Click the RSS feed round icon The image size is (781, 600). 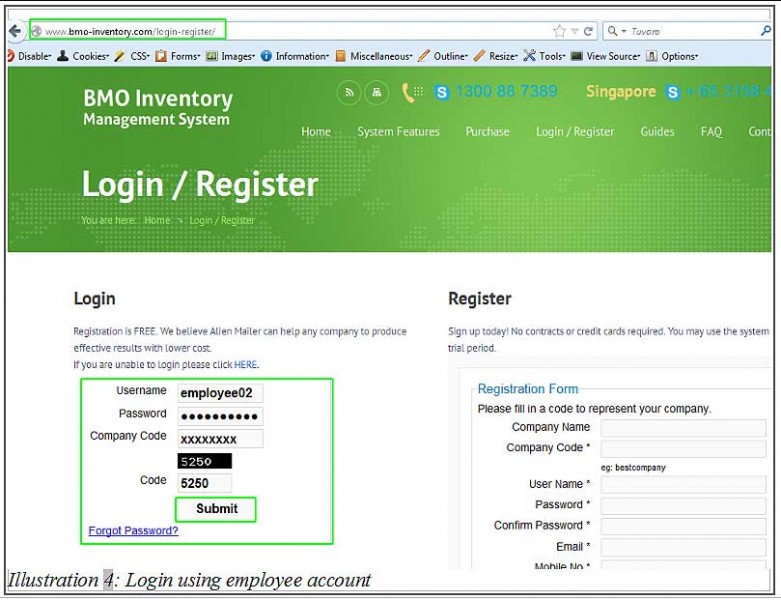(349, 93)
